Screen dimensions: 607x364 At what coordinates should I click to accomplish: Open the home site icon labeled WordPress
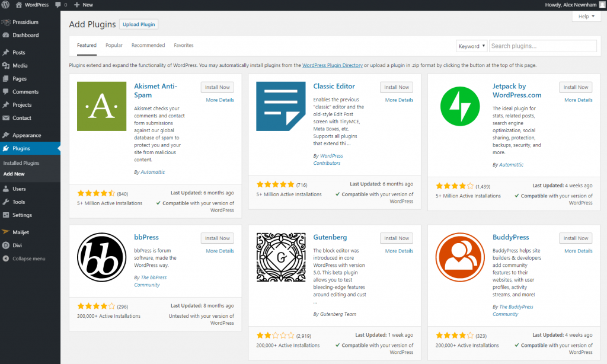pos(18,5)
